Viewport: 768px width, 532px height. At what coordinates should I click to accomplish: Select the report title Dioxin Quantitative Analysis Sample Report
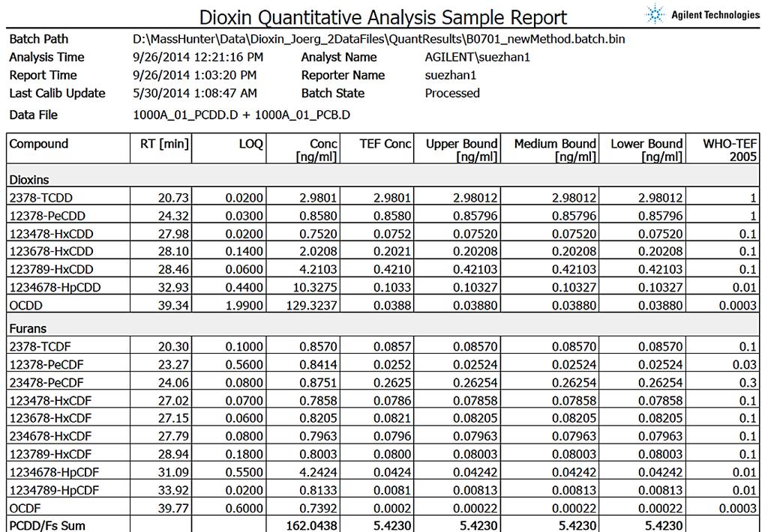(383, 17)
